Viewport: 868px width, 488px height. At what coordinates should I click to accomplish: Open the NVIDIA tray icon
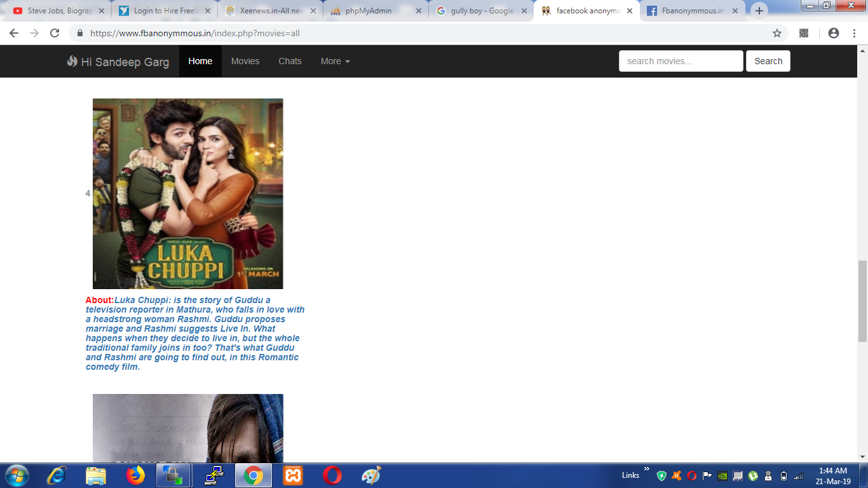pos(722,476)
